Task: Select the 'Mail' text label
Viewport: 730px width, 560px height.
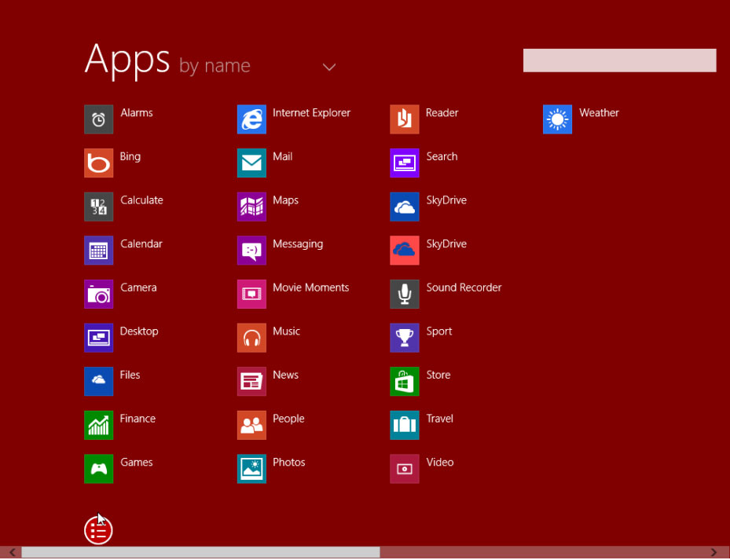Action: coord(283,157)
